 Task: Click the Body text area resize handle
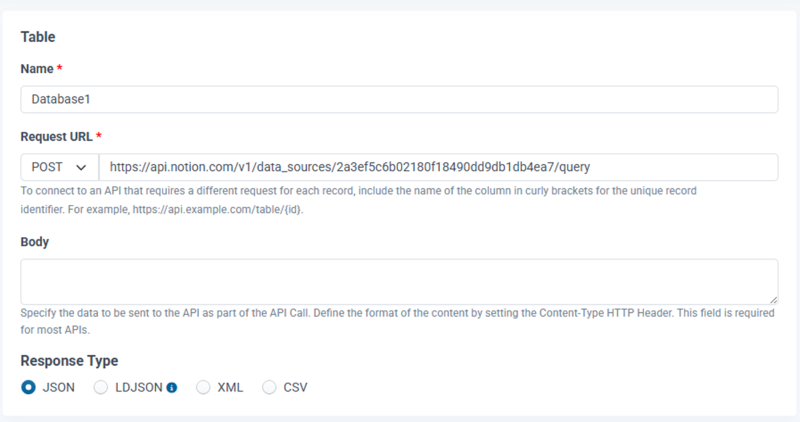click(774, 299)
